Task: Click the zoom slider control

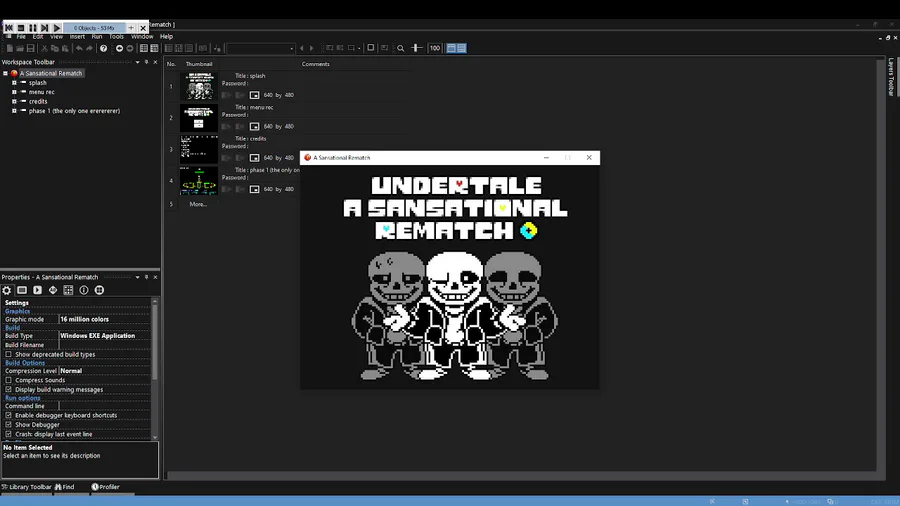Action: pyautogui.click(x=417, y=48)
